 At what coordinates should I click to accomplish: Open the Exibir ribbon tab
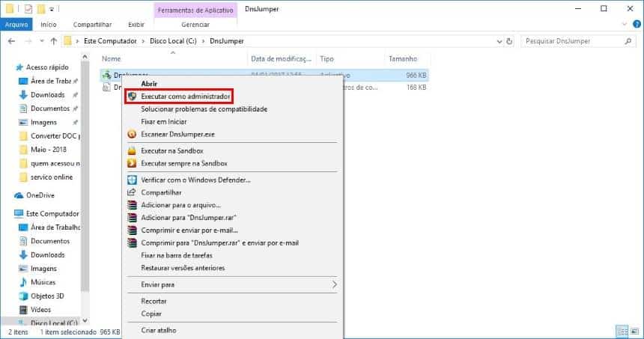[x=136, y=25]
